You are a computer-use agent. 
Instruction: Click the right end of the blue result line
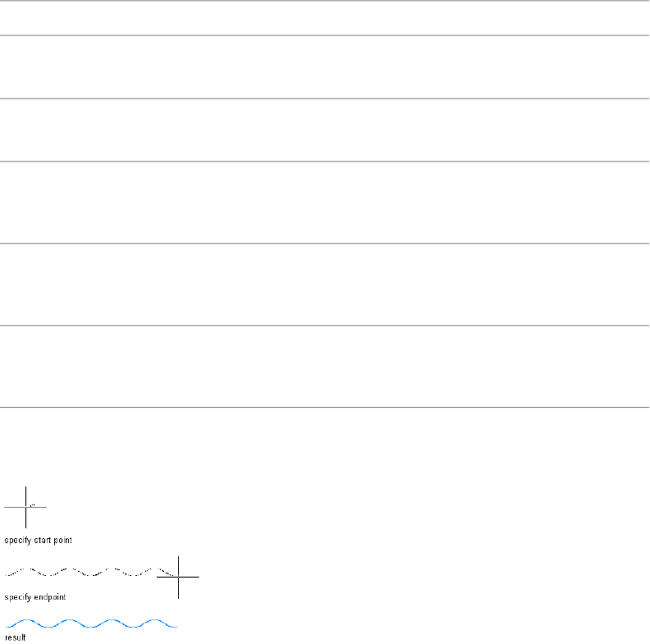tap(176, 626)
